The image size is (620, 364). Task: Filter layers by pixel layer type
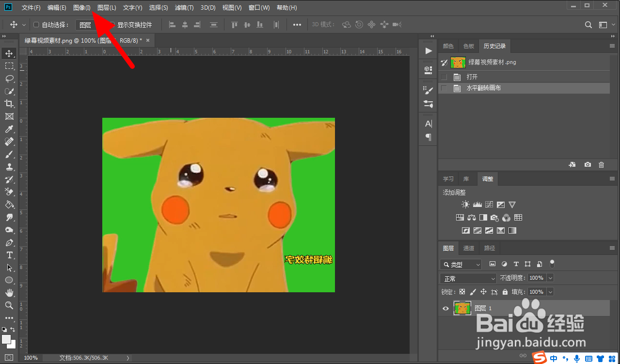coord(493,264)
